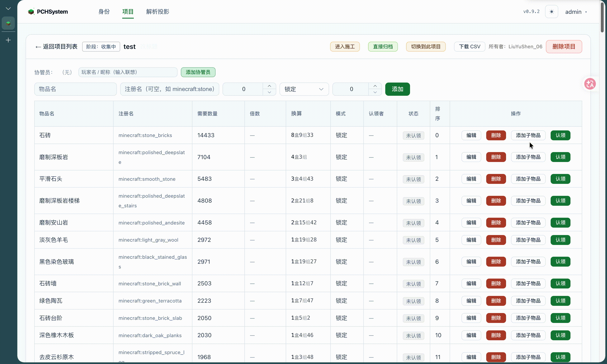Toggle the light/dark theme sun icon

(551, 12)
